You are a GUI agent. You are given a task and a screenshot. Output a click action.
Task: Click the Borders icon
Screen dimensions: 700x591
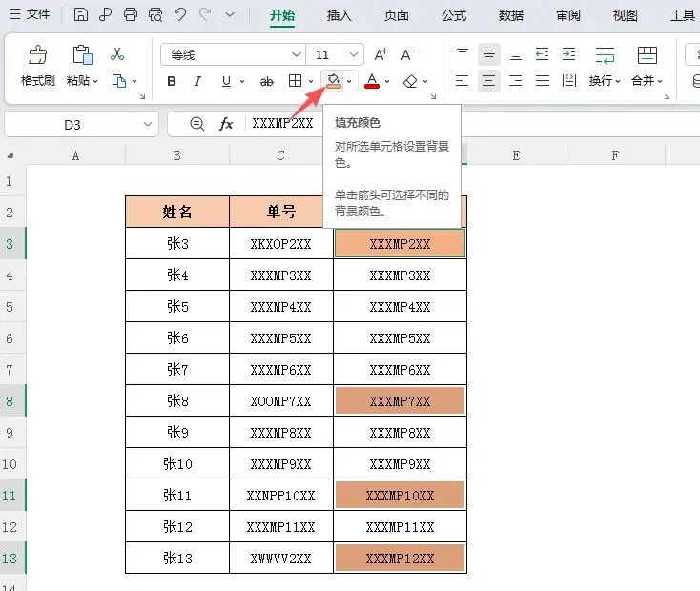(295, 81)
